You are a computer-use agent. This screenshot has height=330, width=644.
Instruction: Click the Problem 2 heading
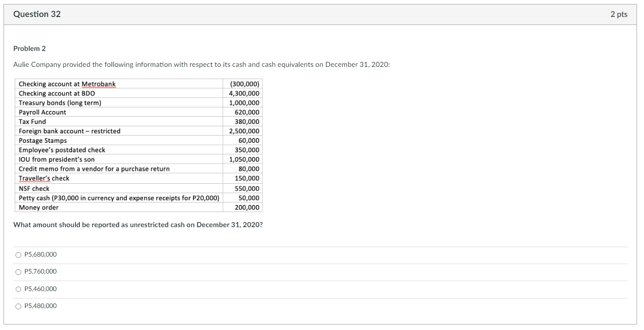pyautogui.click(x=29, y=48)
